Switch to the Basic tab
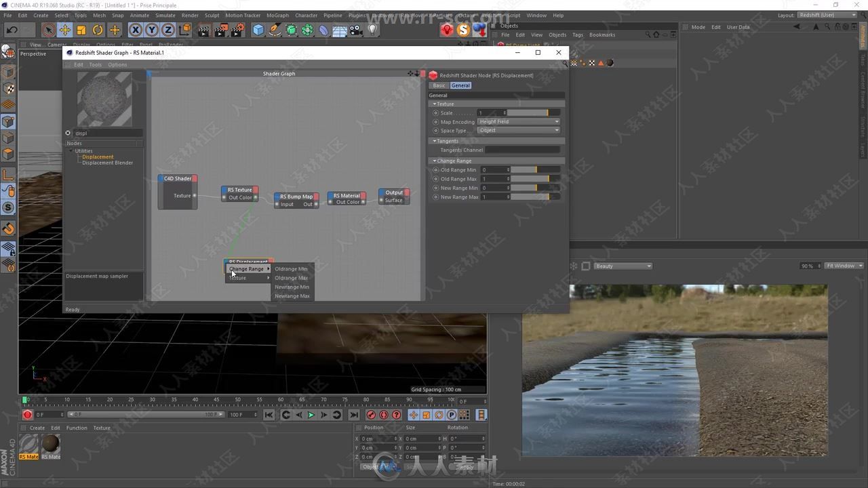This screenshot has width=868, height=488. coord(439,85)
